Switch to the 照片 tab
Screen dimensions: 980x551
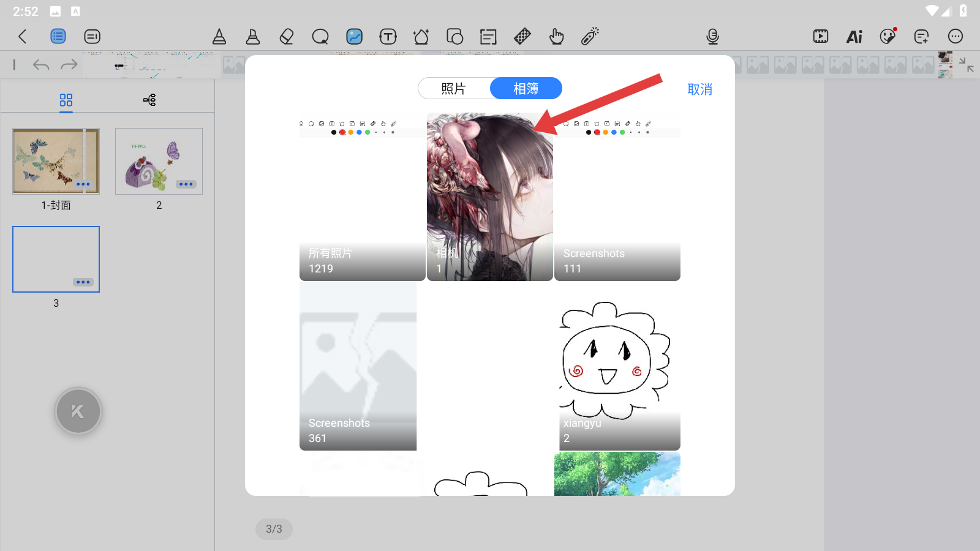tap(454, 89)
